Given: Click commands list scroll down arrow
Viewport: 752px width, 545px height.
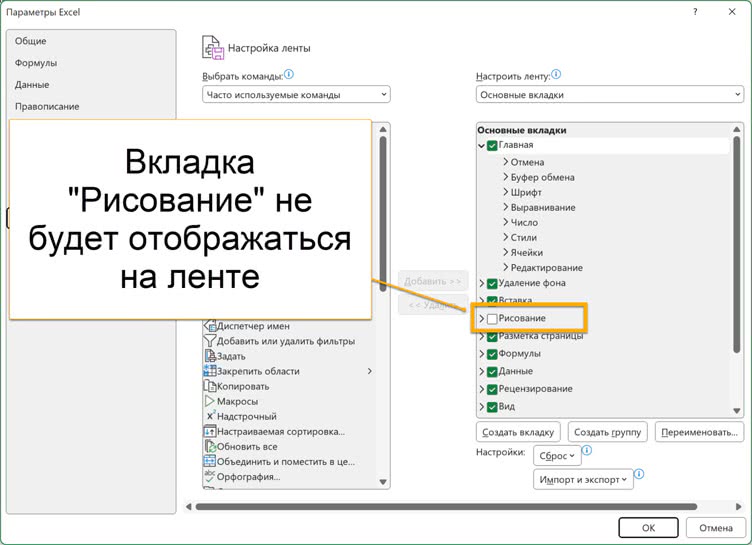Looking at the screenshot, I should (x=383, y=482).
